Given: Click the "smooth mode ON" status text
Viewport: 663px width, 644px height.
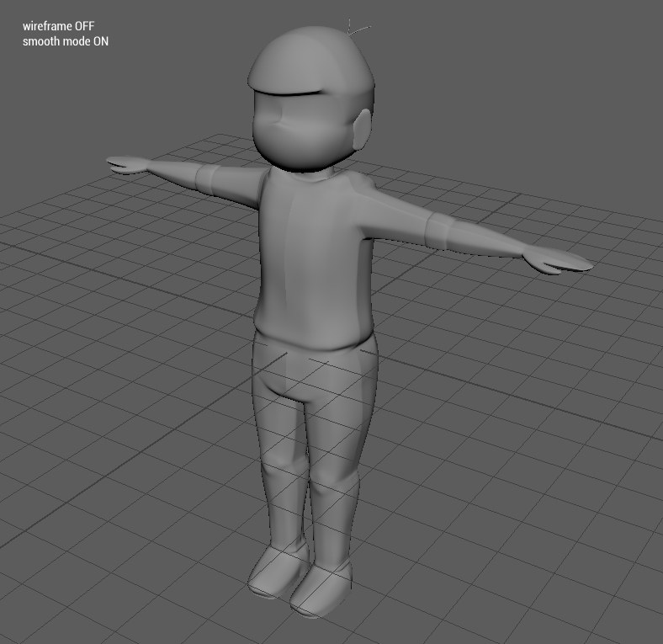Looking at the screenshot, I should coord(65,40).
